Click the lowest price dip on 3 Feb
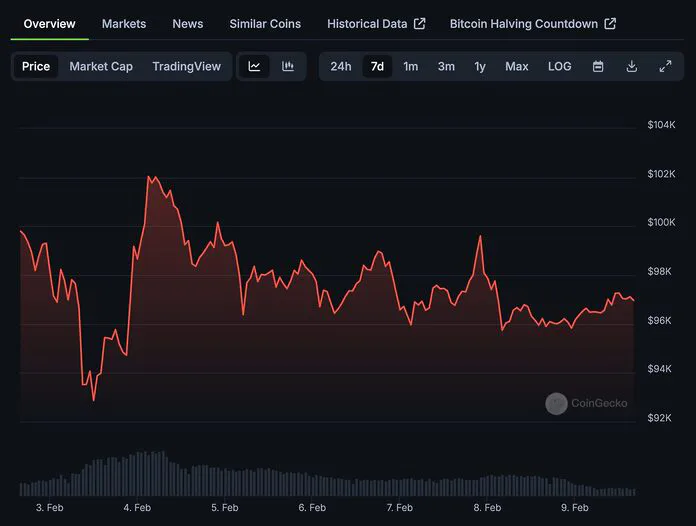The height and width of the screenshot is (526, 696). click(94, 400)
